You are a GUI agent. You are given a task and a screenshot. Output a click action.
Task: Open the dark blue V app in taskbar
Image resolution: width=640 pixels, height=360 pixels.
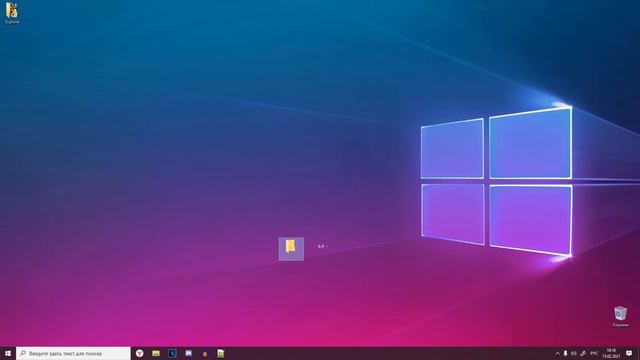click(x=172, y=353)
